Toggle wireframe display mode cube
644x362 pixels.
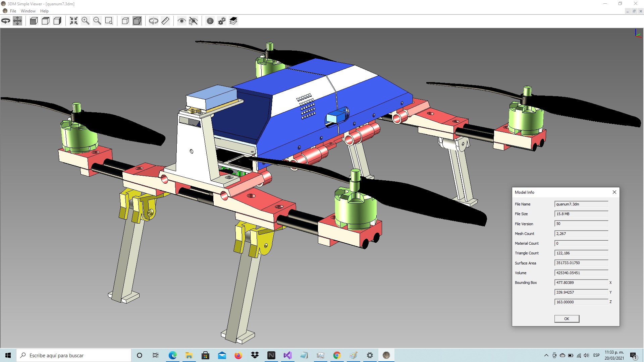(125, 21)
